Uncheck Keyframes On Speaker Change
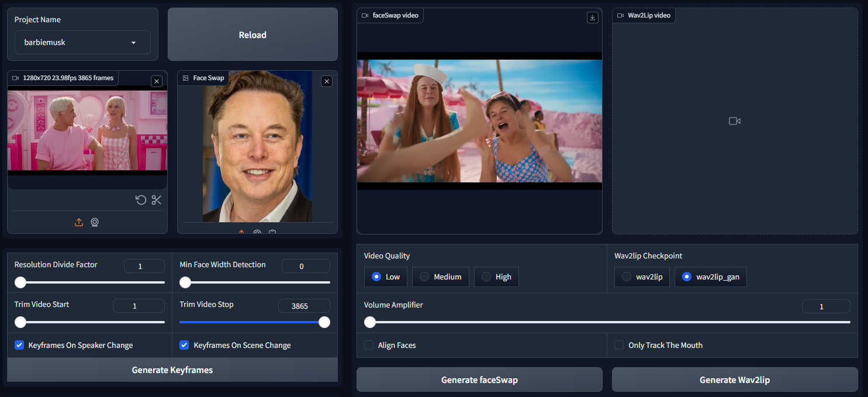This screenshot has height=397, width=868. pyautogui.click(x=19, y=345)
